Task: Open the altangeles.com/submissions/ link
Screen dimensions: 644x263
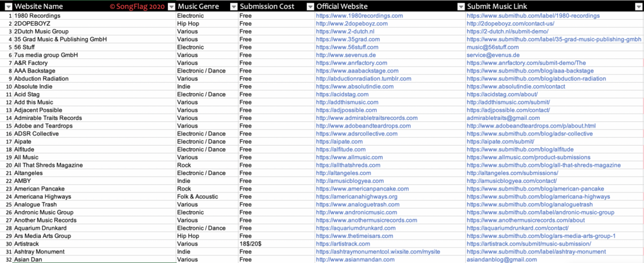Action: (x=513, y=173)
